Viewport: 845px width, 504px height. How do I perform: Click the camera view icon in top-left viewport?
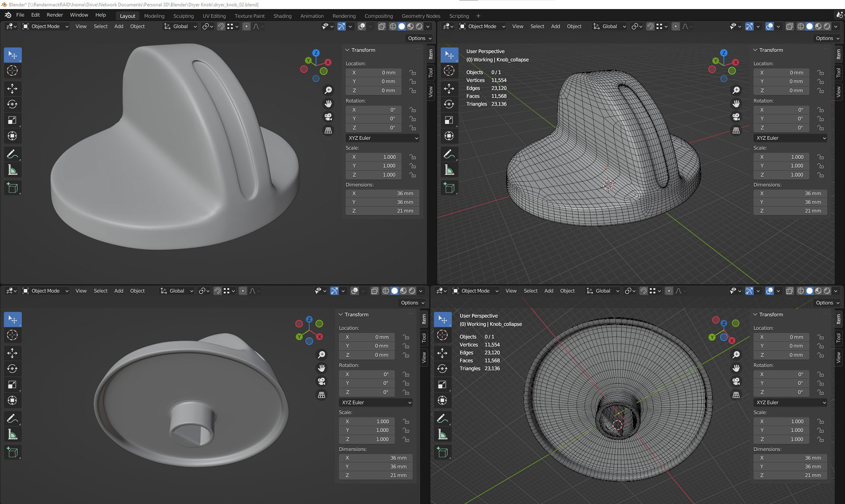click(x=328, y=117)
